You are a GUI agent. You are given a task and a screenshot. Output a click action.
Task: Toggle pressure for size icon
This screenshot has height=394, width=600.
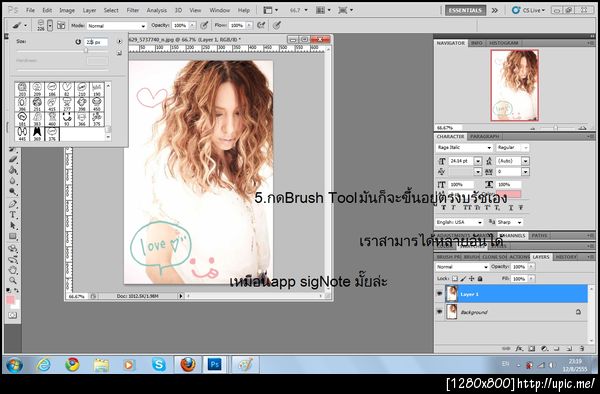pyautogui.click(x=277, y=26)
